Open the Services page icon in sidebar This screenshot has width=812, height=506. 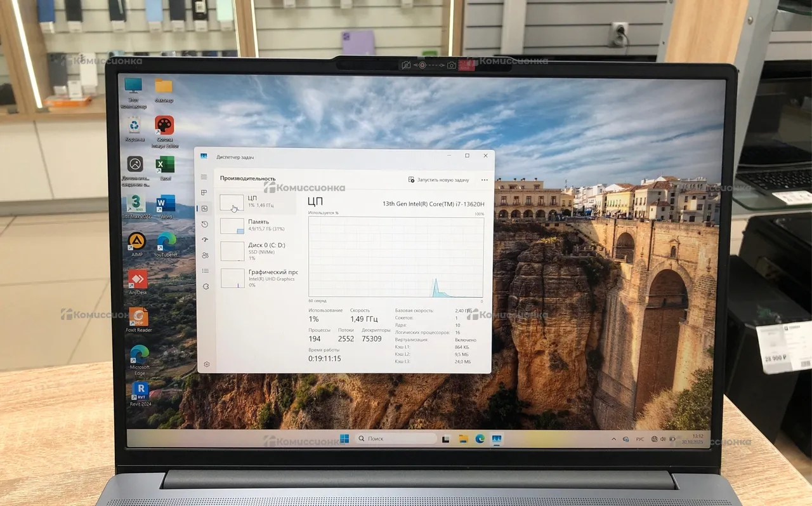tap(205, 286)
